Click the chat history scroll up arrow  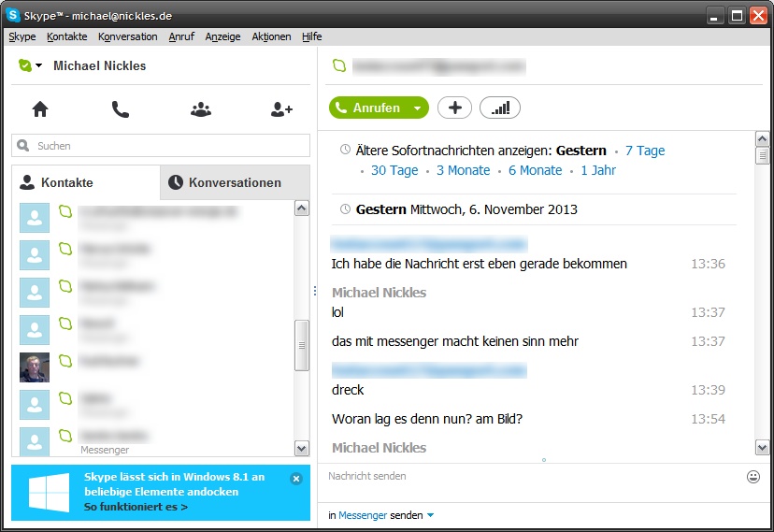click(762, 139)
